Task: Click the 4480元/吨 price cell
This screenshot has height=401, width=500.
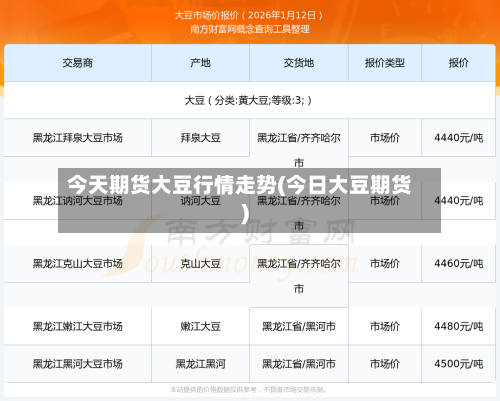Action: (x=459, y=326)
